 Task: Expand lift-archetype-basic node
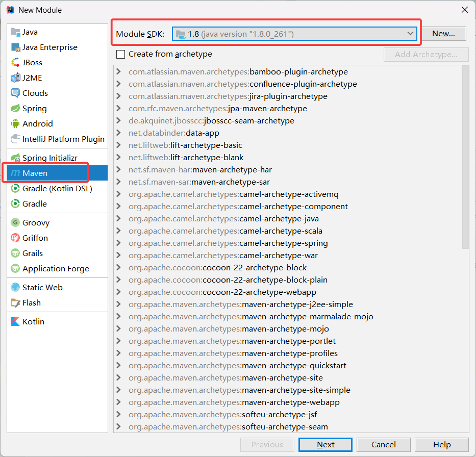pyautogui.click(x=119, y=145)
